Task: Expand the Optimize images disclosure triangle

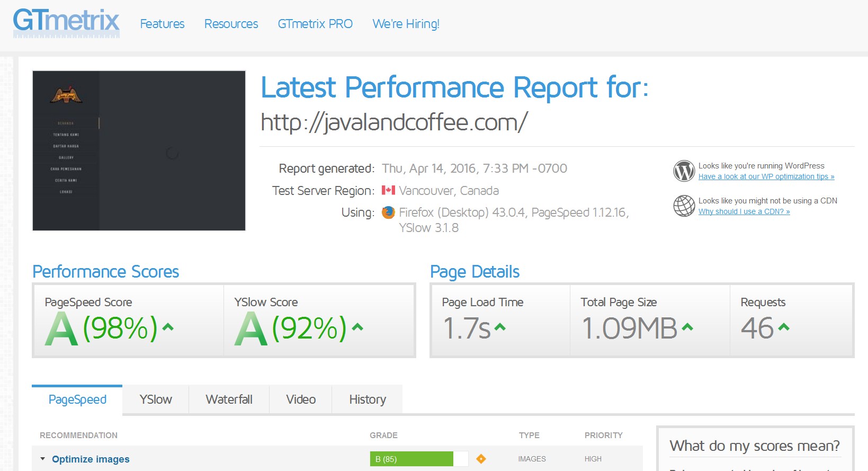Action: pyautogui.click(x=43, y=459)
